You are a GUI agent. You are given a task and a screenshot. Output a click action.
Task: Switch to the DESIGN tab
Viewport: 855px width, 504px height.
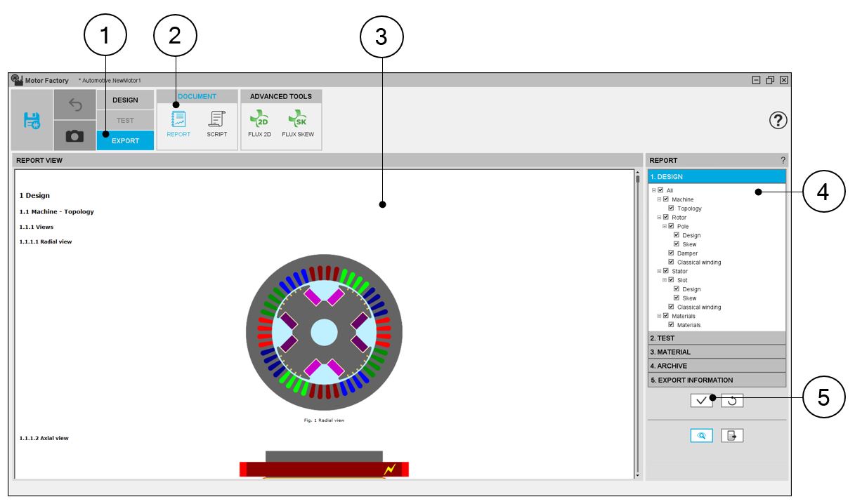125,100
